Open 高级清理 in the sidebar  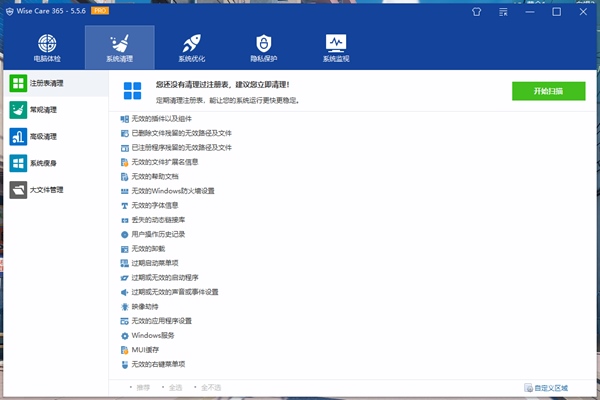coord(43,136)
